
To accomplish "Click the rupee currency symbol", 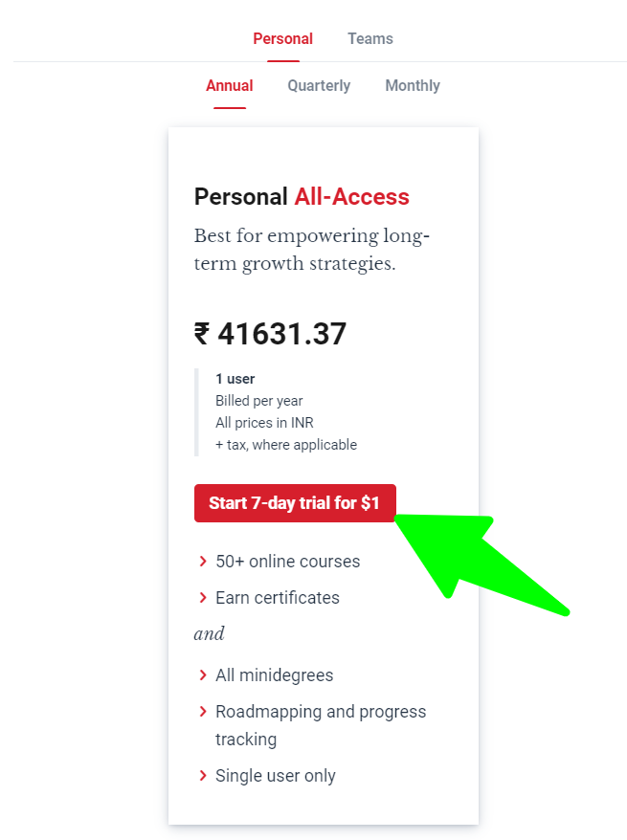I will 202,334.
